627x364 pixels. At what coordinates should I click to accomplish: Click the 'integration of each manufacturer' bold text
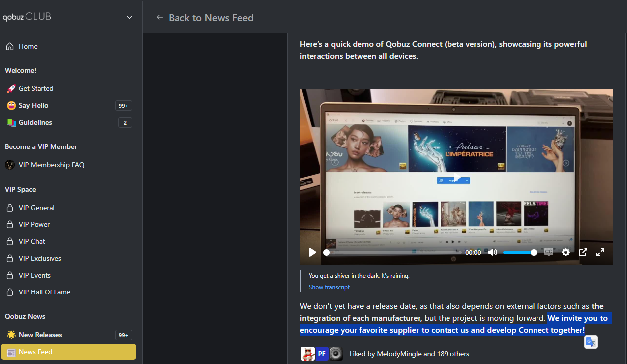(x=360, y=318)
